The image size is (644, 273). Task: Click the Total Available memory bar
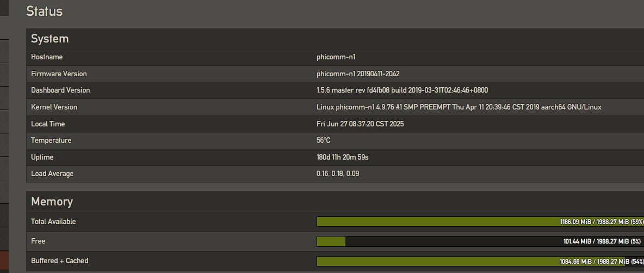[480, 222]
